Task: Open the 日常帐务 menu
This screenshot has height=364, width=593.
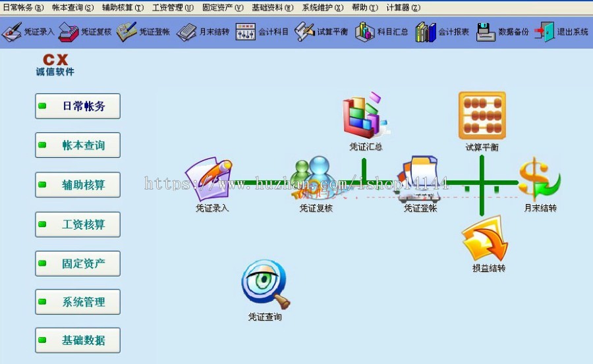Action: pyautogui.click(x=24, y=7)
